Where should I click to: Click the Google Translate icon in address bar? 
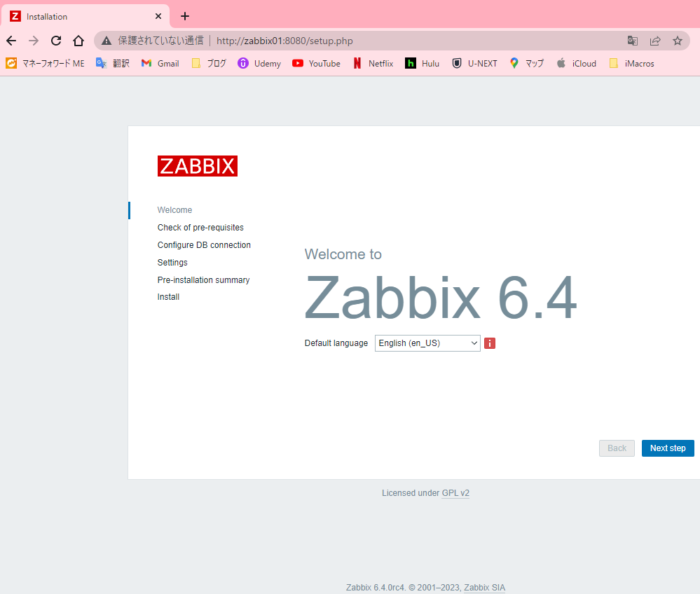pyautogui.click(x=632, y=41)
